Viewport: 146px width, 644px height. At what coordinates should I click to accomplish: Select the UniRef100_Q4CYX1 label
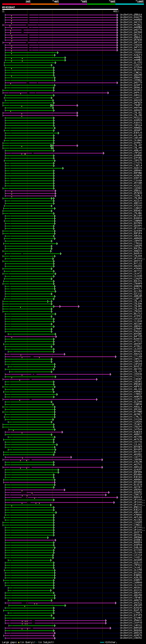[131, 22]
